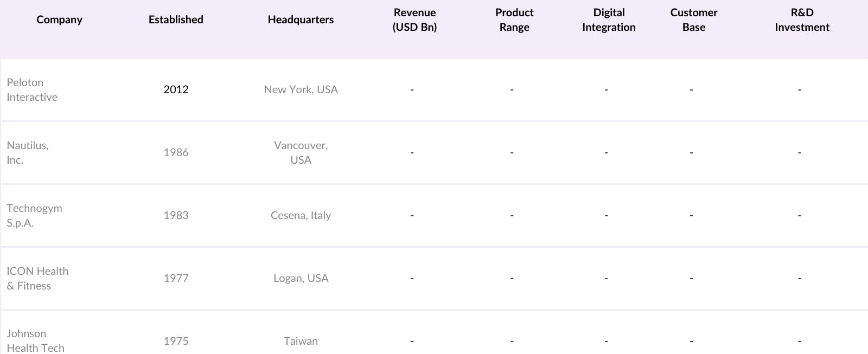Click the Established column header
Screen dimensions: 868x354
[176, 20]
